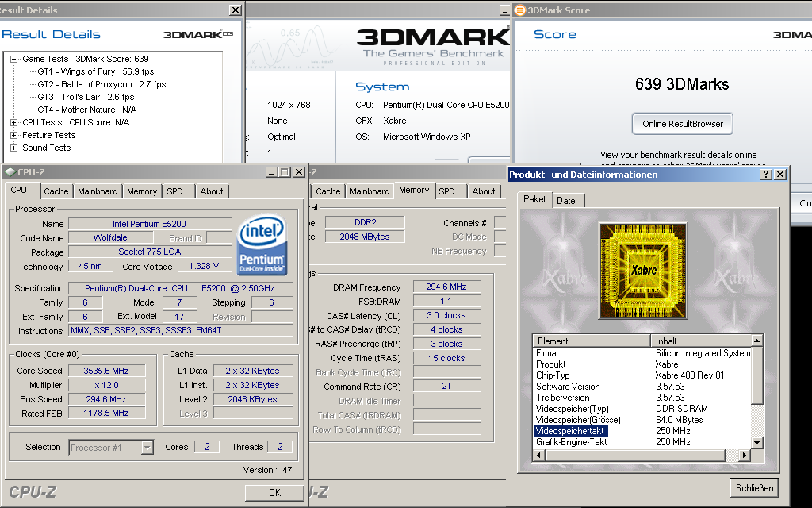Click the Schließen button
The width and height of the screenshot is (812, 508).
tap(755, 488)
